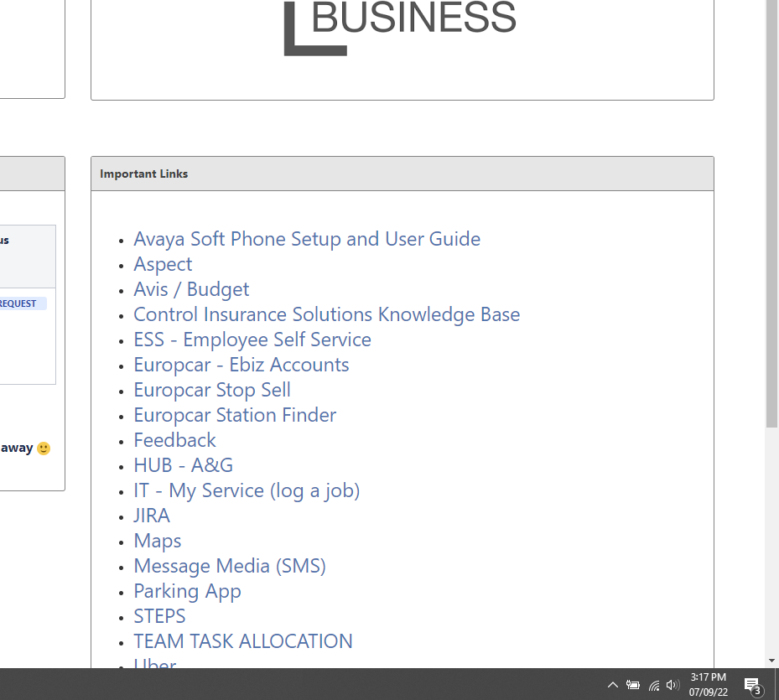Open the speaker volume tray icon
The width and height of the screenshot is (779, 700).
coord(673,685)
